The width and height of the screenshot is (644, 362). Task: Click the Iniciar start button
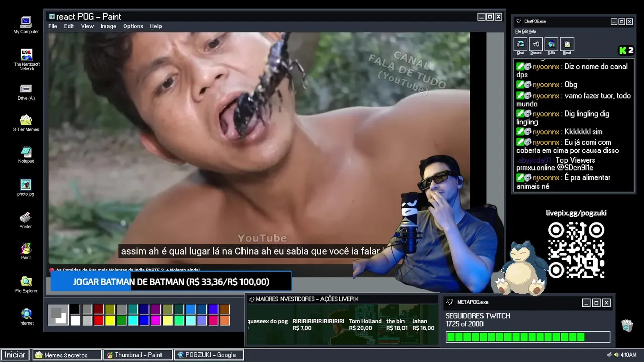[15, 355]
